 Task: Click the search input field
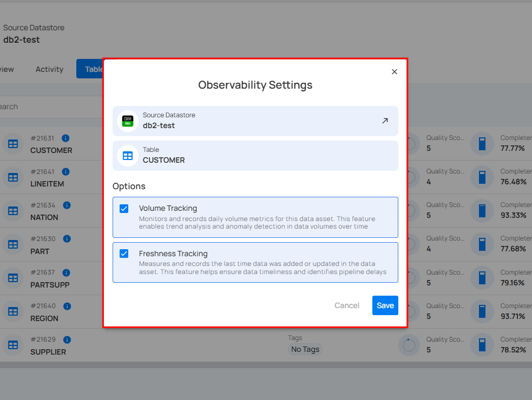tap(43, 106)
